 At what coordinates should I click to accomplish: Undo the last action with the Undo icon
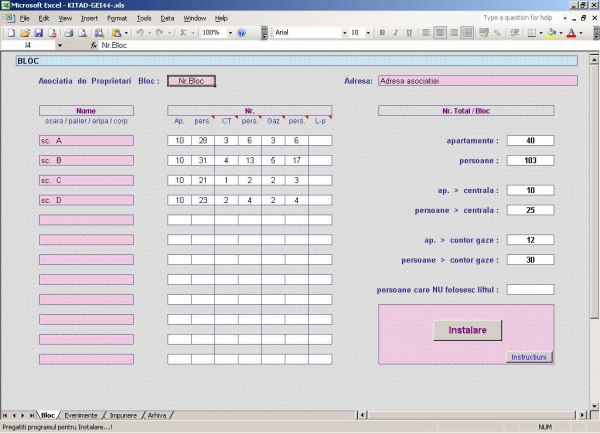click(x=140, y=33)
